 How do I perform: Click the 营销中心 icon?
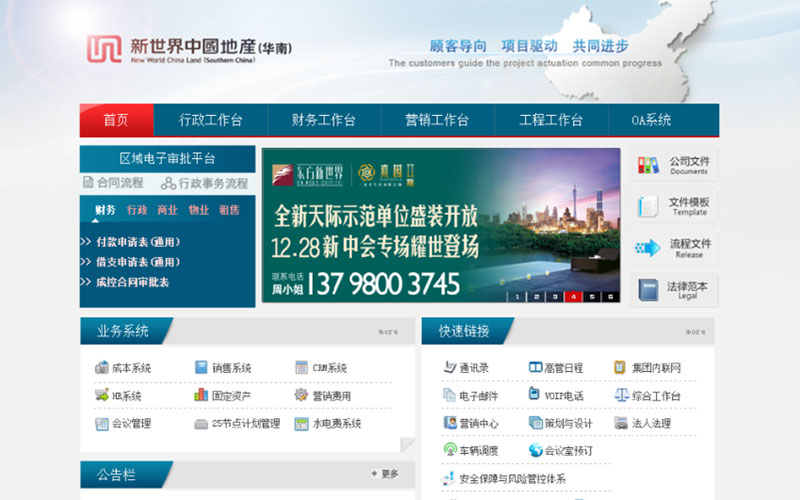coord(450,422)
